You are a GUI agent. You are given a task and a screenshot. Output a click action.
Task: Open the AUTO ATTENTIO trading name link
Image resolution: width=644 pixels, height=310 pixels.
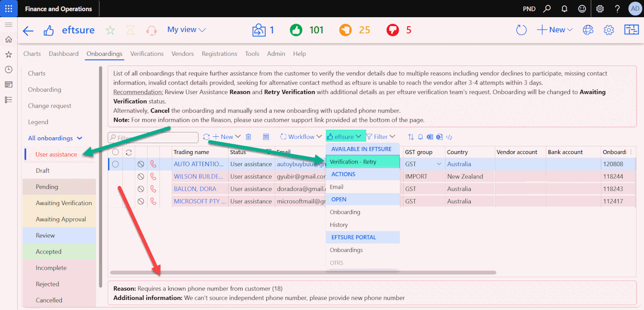pos(199,164)
